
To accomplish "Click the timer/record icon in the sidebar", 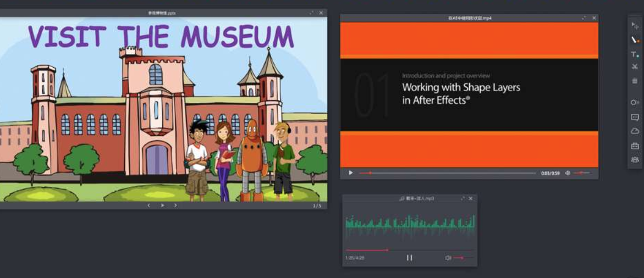I will coord(633,102).
